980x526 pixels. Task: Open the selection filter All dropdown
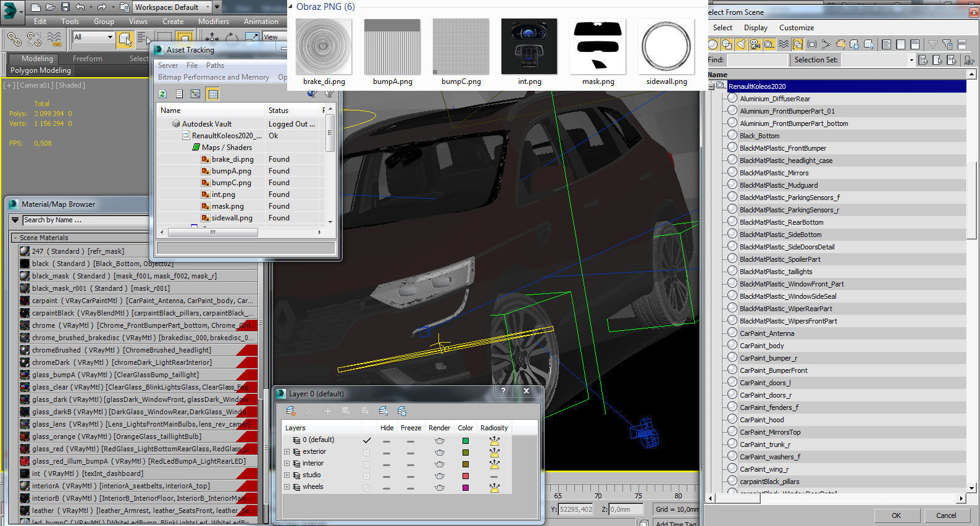click(x=93, y=37)
